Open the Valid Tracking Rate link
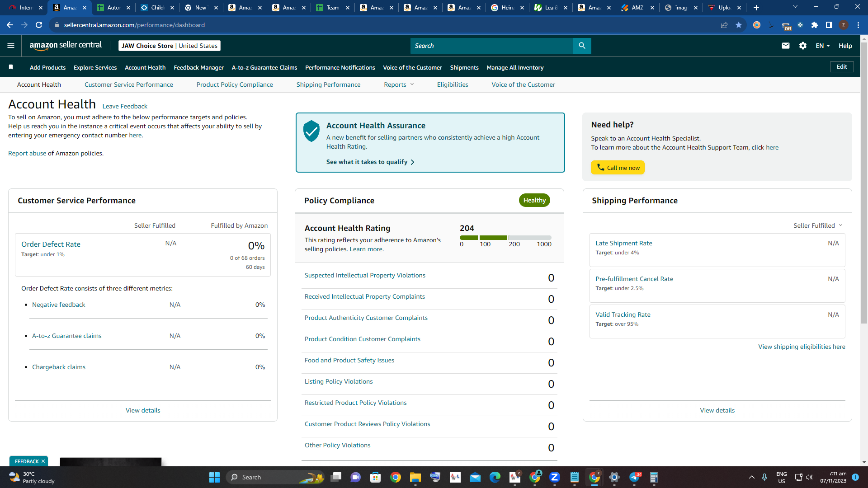The width and height of the screenshot is (868, 488). (x=623, y=314)
